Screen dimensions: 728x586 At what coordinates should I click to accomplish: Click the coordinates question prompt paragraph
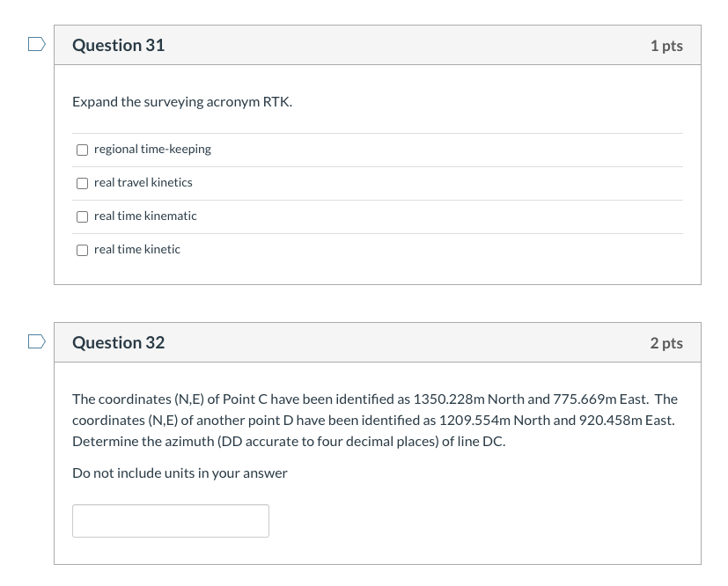click(373, 419)
